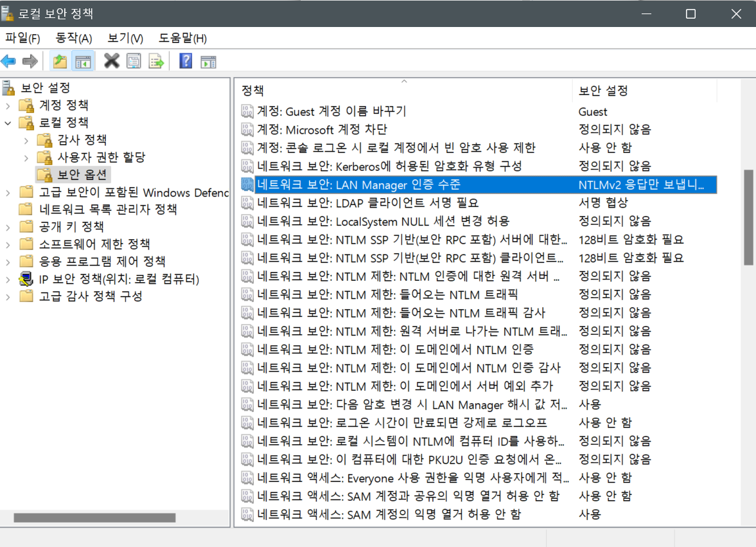Toggle Show/Hide Action Pane icon
Screen dimensions: 756x547
tap(208, 61)
